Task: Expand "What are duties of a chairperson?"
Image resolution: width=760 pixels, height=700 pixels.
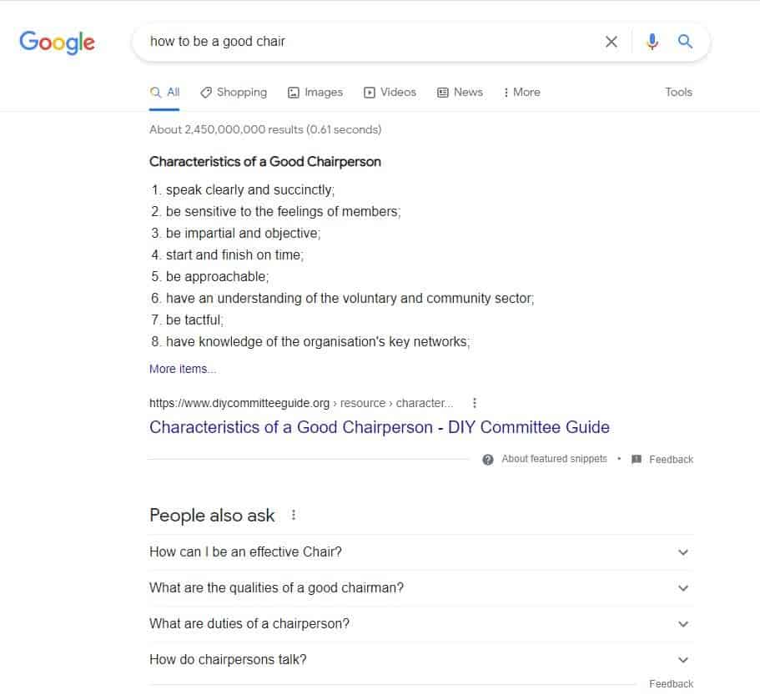Action: click(x=420, y=624)
